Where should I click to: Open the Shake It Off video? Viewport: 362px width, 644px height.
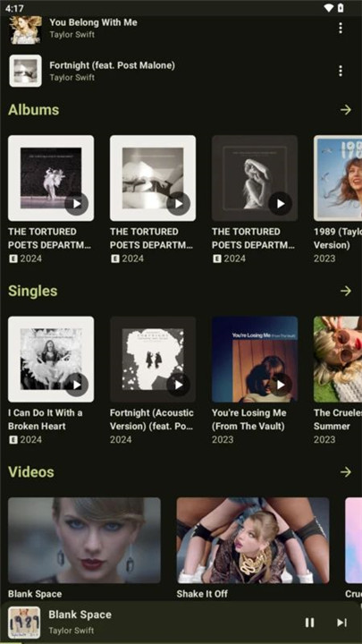253,540
